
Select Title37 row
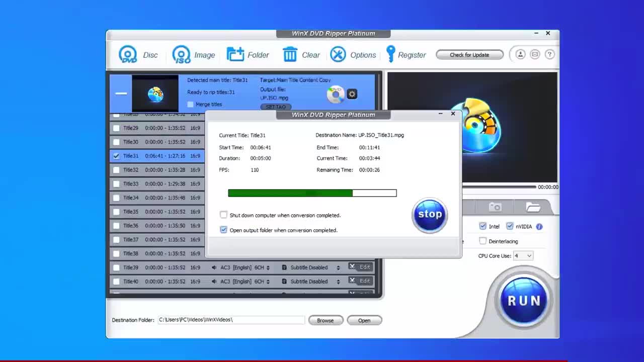tap(157, 239)
